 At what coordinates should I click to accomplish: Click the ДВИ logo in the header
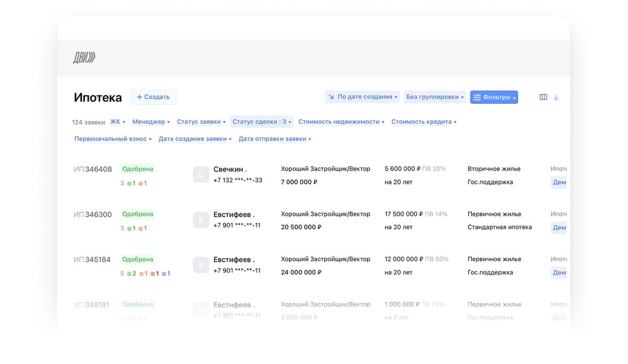(x=84, y=58)
